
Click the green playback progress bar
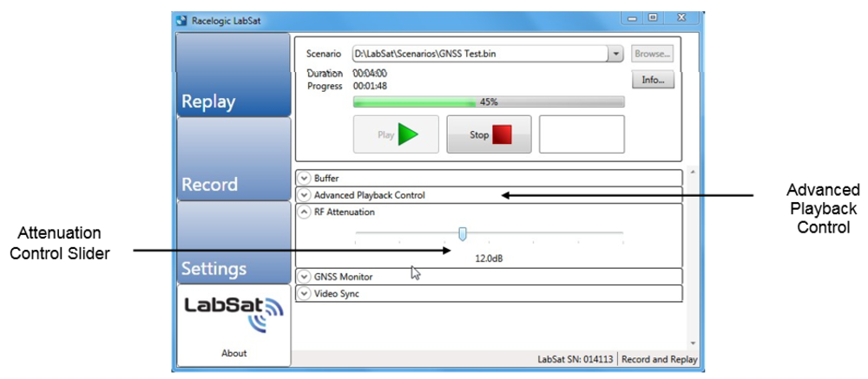[x=488, y=101]
